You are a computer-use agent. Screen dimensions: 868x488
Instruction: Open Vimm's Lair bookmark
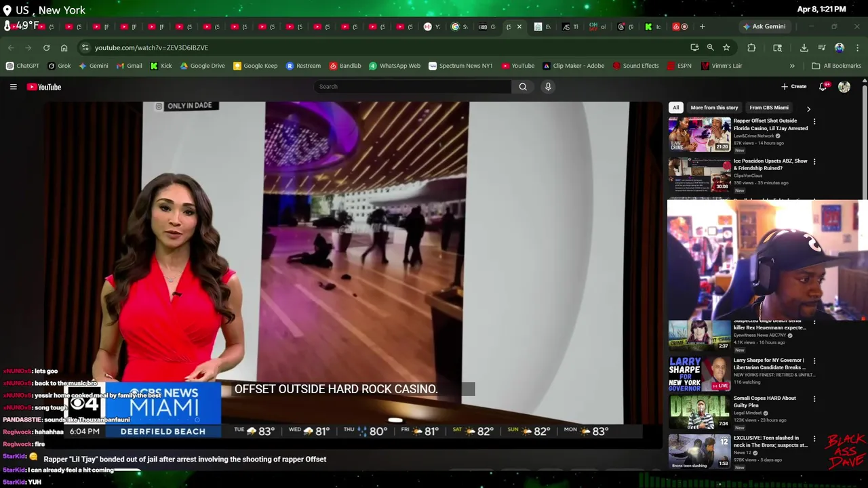[x=722, y=66]
